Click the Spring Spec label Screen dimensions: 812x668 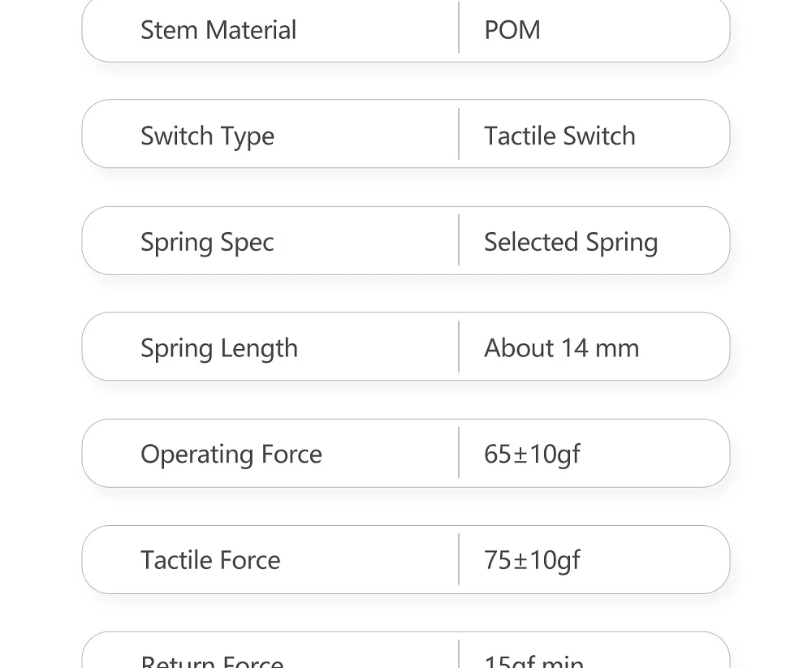pos(207,243)
